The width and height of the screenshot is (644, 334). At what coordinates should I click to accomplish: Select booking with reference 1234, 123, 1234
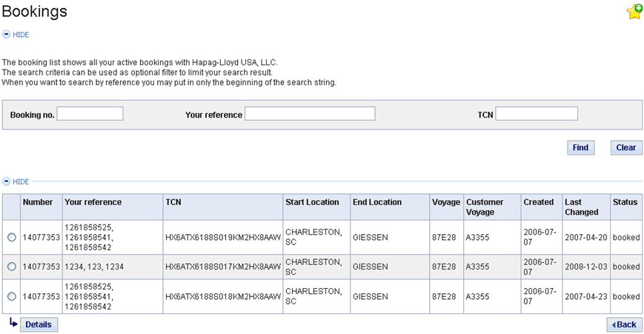click(x=12, y=267)
